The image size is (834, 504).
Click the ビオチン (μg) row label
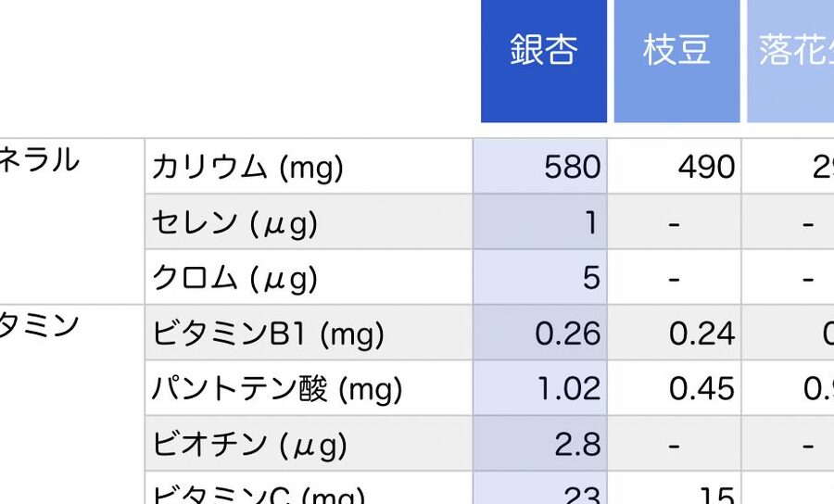(x=249, y=445)
